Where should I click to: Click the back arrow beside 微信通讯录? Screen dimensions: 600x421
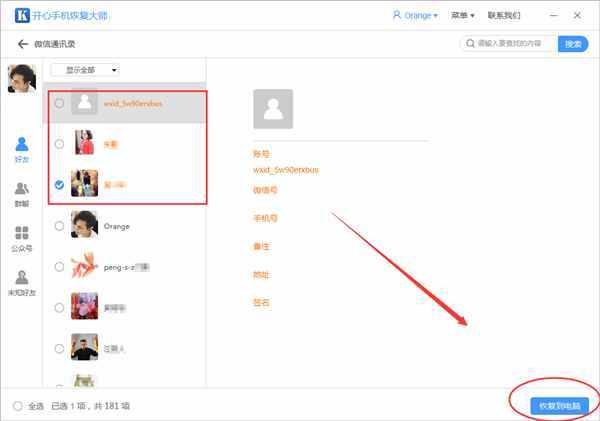[23, 44]
